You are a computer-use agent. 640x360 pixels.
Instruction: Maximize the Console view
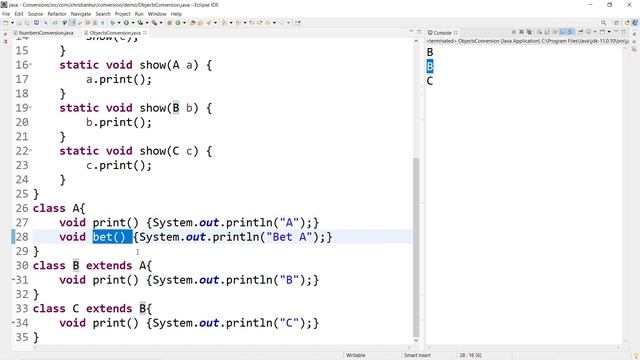pyautogui.click(x=624, y=32)
